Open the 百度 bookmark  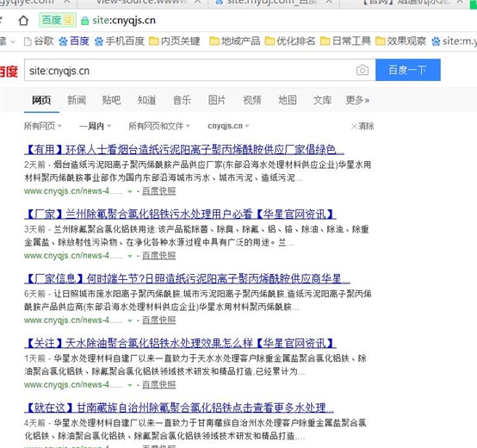[x=74, y=40]
